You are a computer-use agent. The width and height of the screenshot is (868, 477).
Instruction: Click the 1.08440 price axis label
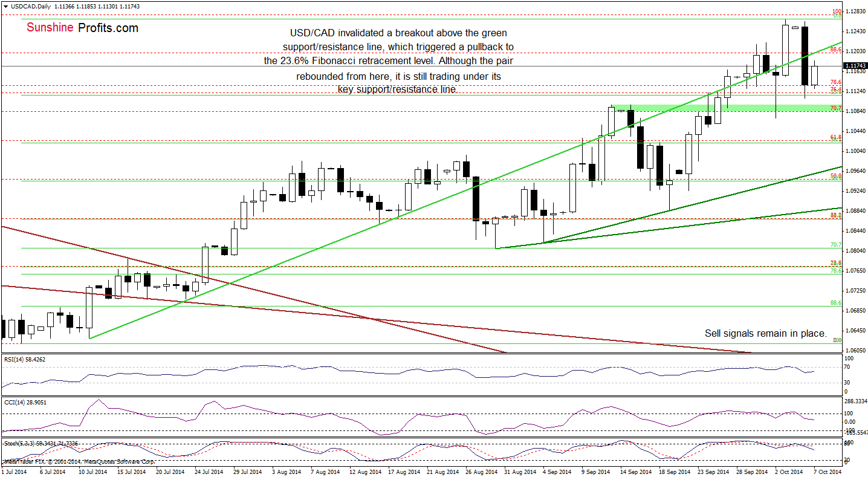(x=855, y=231)
